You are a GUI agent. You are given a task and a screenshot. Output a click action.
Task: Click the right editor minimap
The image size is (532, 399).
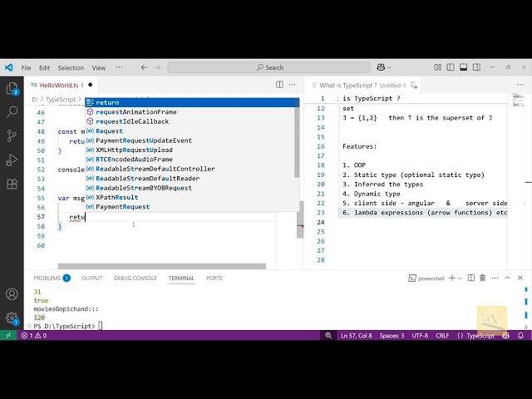point(518,101)
